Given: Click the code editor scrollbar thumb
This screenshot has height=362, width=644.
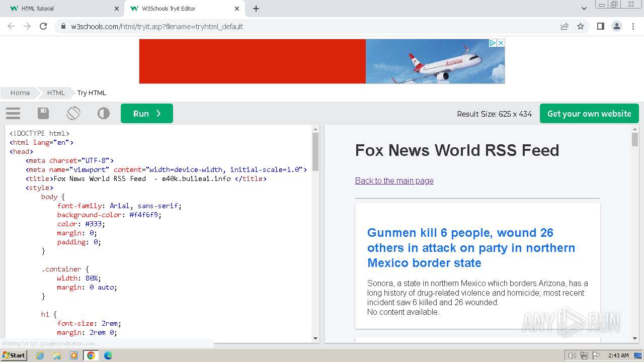Looking at the screenshot, I should tap(315, 152).
